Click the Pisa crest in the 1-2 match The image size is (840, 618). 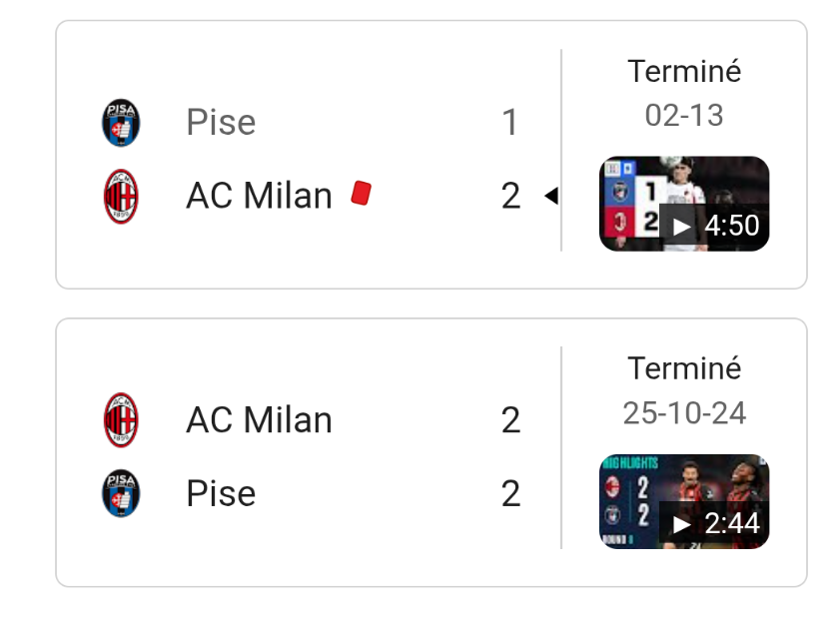click(121, 123)
